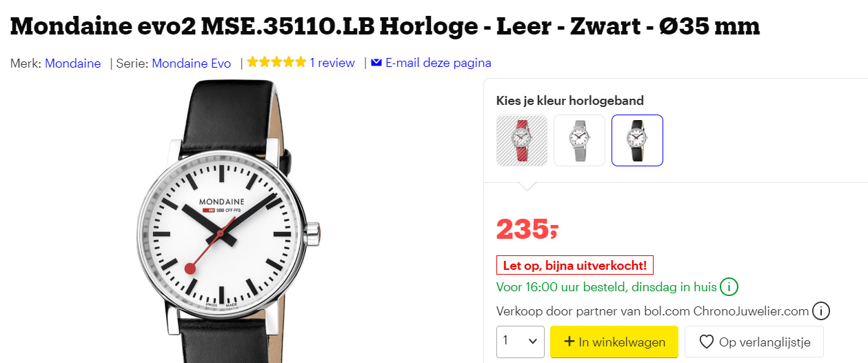Image resolution: width=868 pixels, height=363 pixels.
Task: Open the 1 review link
Action: 332,63
